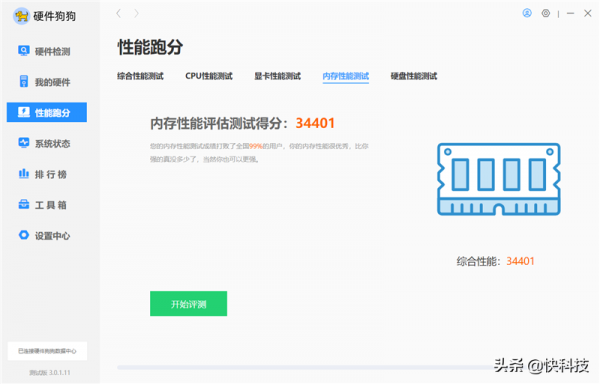
Task: Click the green 开始评测 button
Action: point(188,304)
